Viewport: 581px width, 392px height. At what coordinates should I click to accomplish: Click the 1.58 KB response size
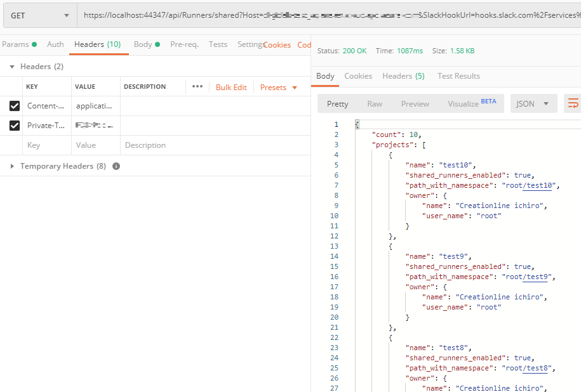click(462, 51)
